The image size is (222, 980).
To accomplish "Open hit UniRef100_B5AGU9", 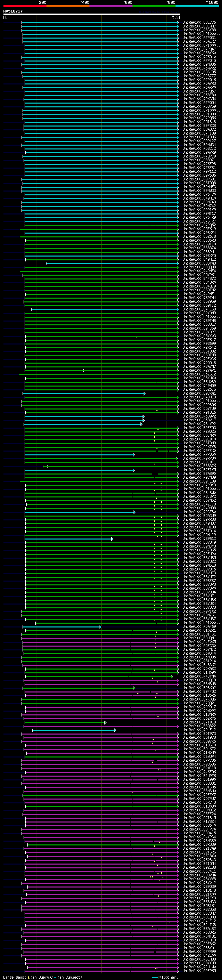I will tap(199, 516).
